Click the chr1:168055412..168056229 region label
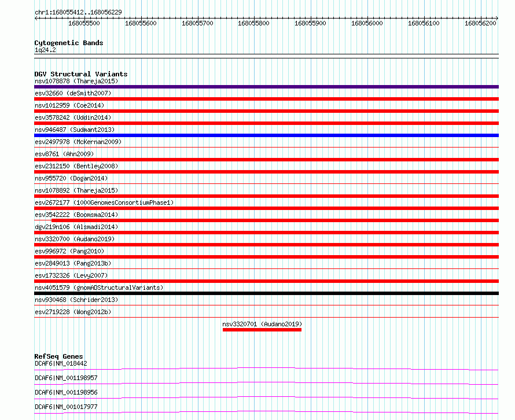 click(x=78, y=12)
